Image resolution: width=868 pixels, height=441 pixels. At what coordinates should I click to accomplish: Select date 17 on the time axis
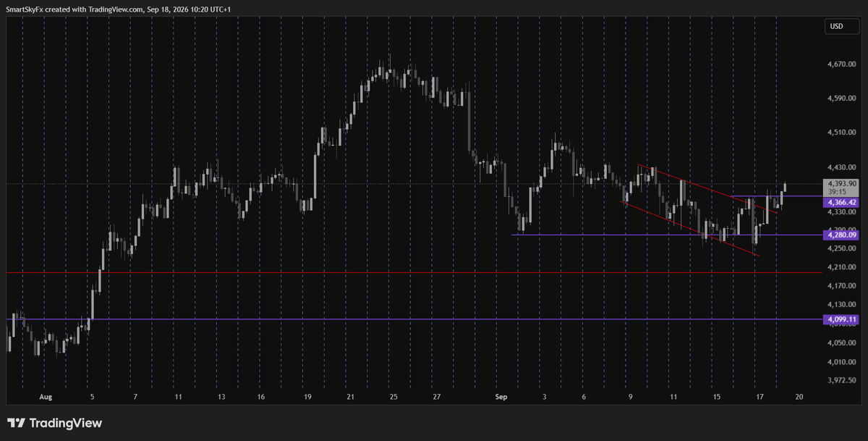(759, 398)
